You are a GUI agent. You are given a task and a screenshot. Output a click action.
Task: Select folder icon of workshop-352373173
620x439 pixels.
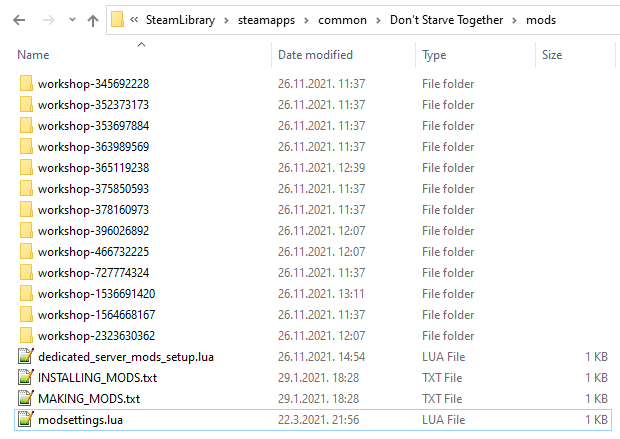(26, 104)
